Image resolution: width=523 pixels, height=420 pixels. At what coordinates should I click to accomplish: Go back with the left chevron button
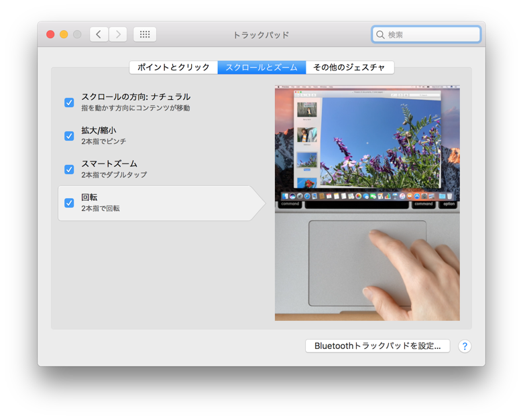click(x=99, y=34)
